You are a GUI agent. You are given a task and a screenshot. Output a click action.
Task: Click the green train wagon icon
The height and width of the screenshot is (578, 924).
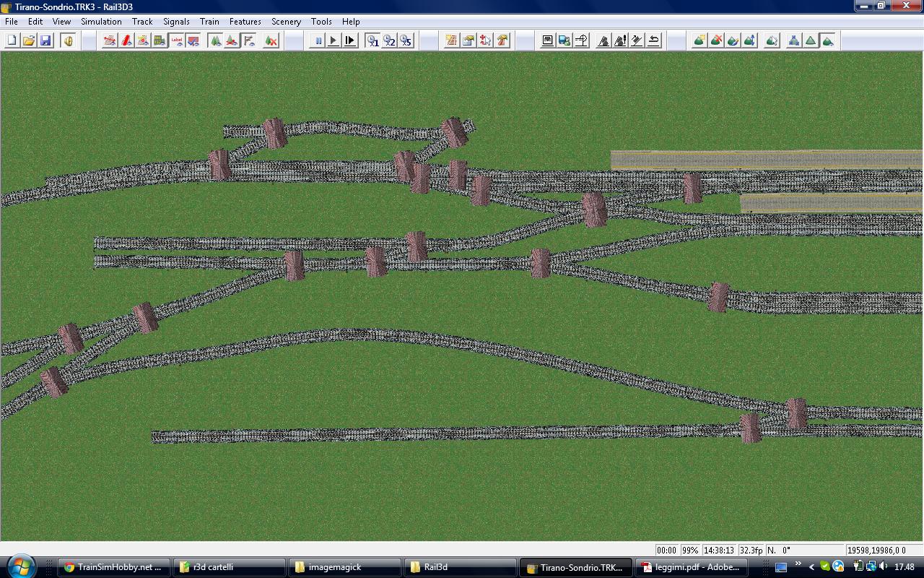(x=160, y=40)
